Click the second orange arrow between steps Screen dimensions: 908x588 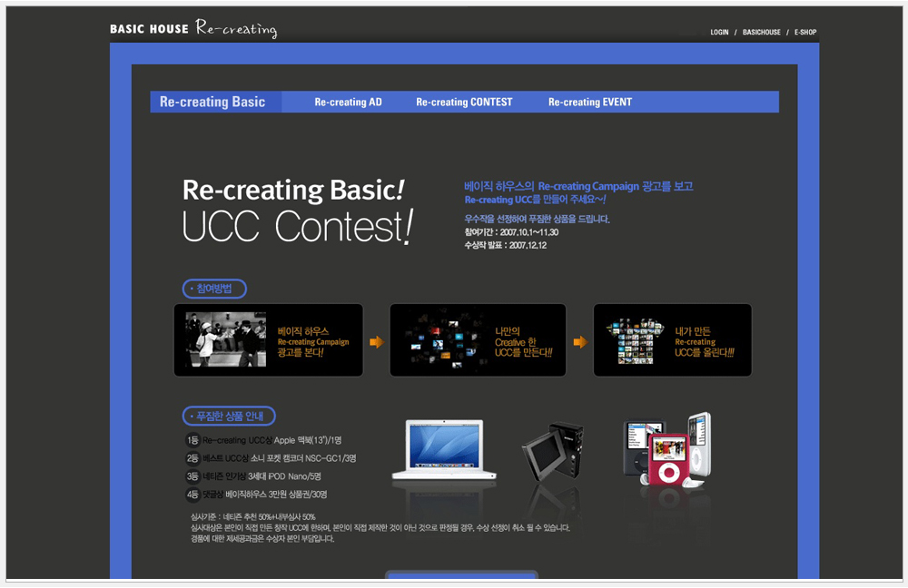[580, 342]
